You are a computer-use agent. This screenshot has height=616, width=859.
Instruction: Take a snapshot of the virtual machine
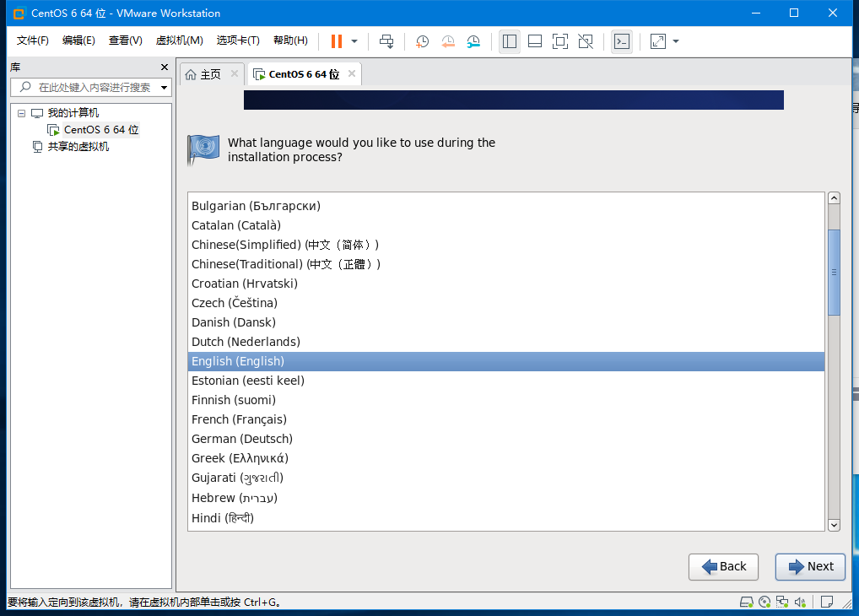click(x=422, y=41)
